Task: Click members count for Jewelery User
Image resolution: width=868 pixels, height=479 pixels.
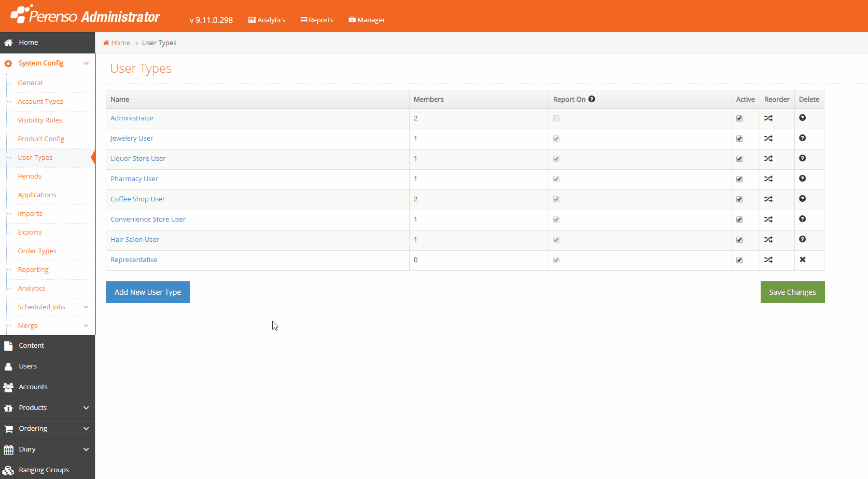Action: [x=415, y=139]
